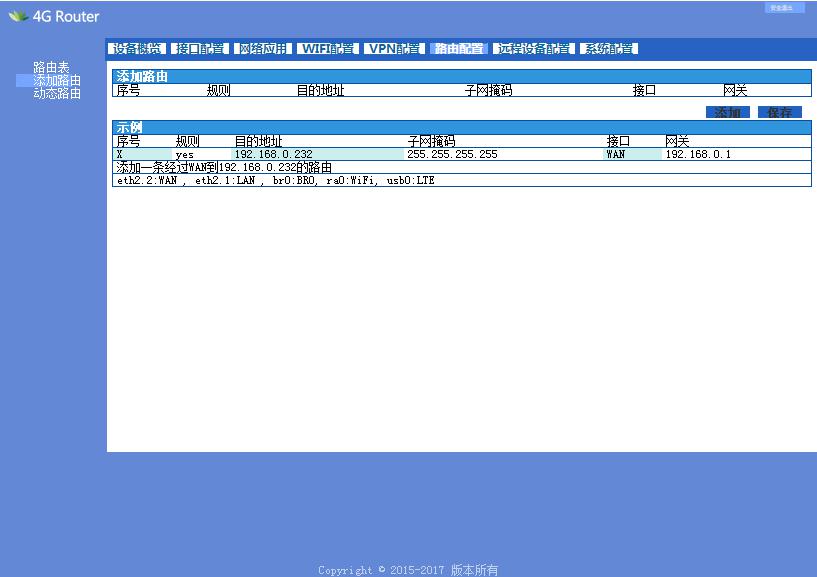Go to the WIFI配置 tab
817x577 pixels.
pos(327,48)
